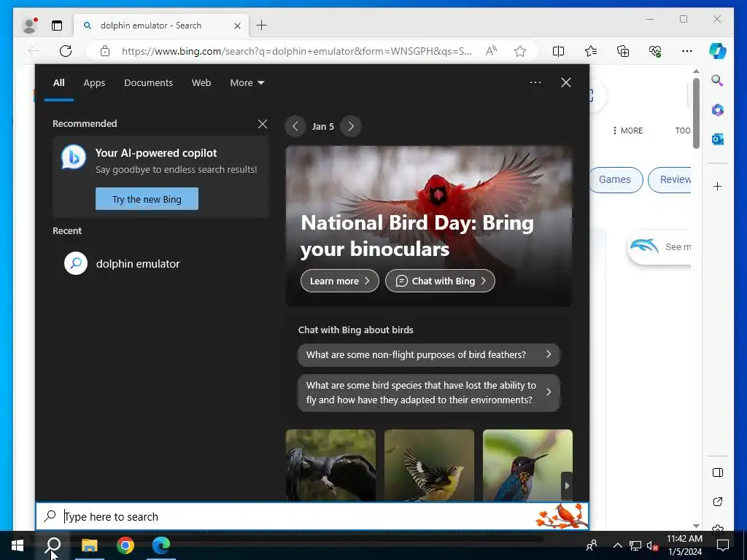Open Edge Favorites list icon
Screen dimensions: 747x560
pyautogui.click(x=591, y=51)
